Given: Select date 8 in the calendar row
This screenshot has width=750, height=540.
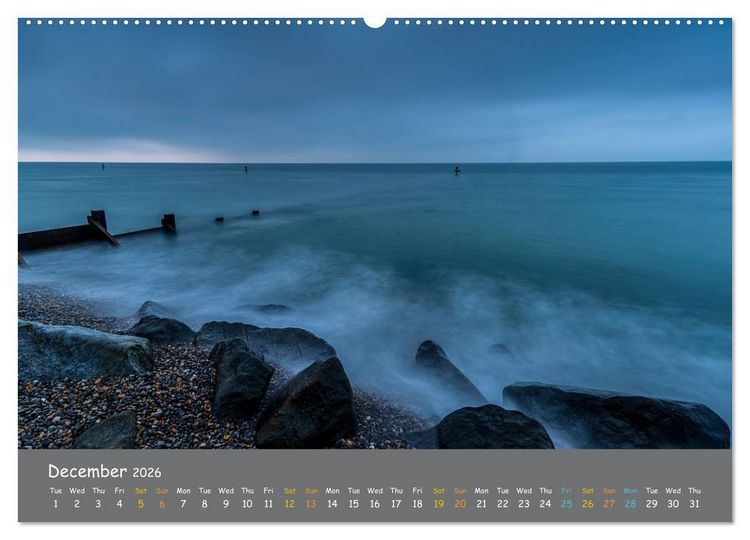Looking at the screenshot, I should (x=204, y=504).
